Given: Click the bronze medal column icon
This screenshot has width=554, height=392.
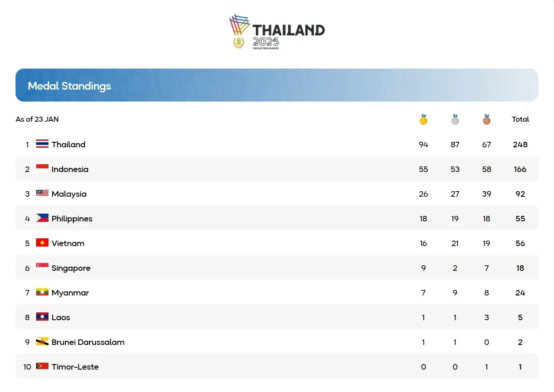Looking at the screenshot, I should (x=486, y=119).
